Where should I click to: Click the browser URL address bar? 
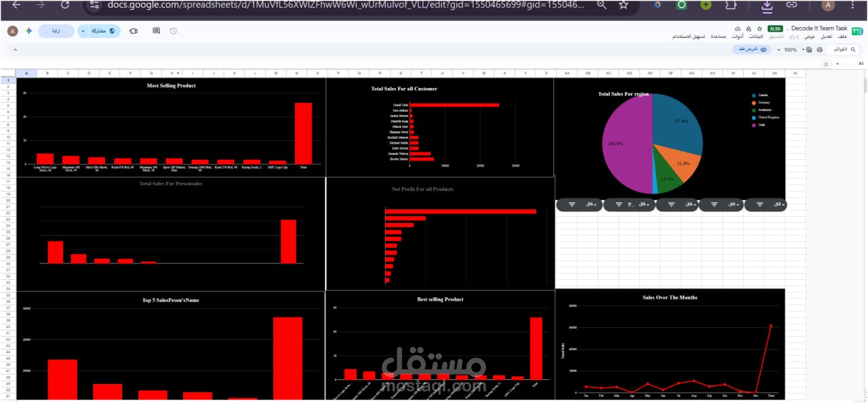click(346, 5)
